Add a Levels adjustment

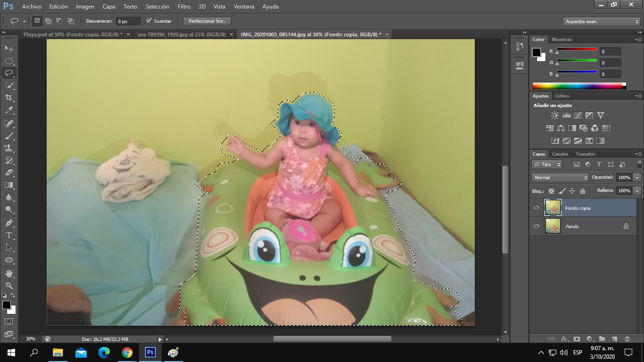point(567,115)
